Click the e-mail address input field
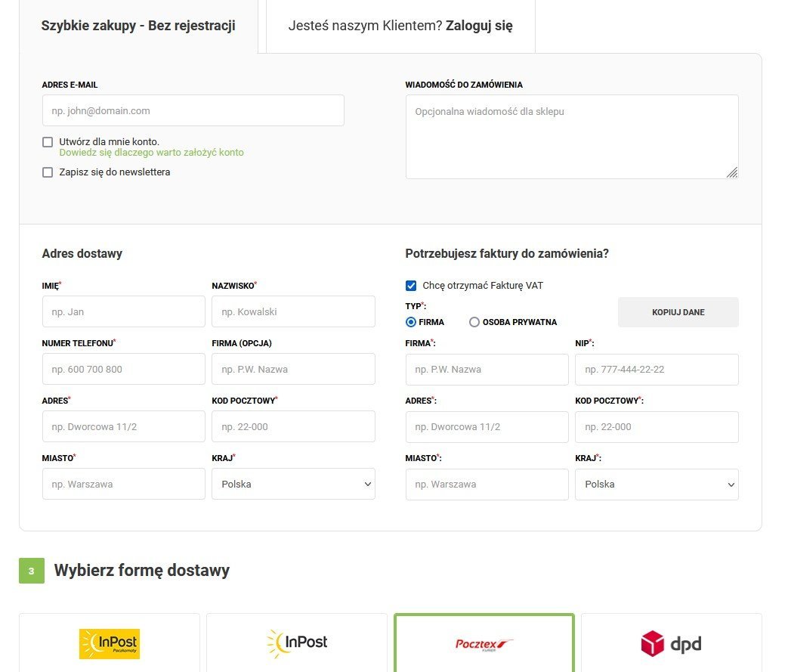The width and height of the screenshot is (788, 672). [193, 110]
